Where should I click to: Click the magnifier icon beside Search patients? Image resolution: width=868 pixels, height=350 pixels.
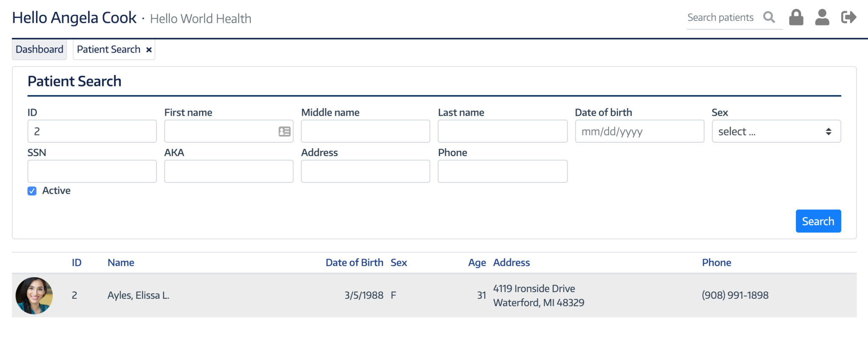(769, 17)
